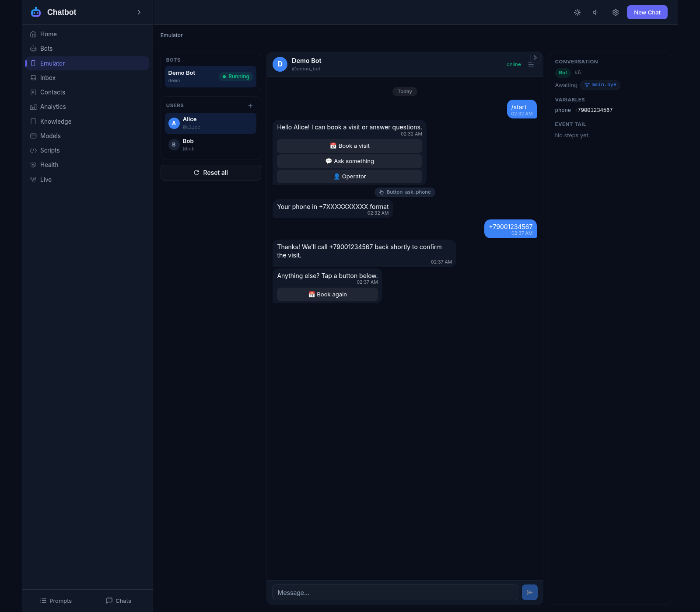The image size is (700, 612).
Task: Open Analytics from the sidebar
Action: [87, 107]
